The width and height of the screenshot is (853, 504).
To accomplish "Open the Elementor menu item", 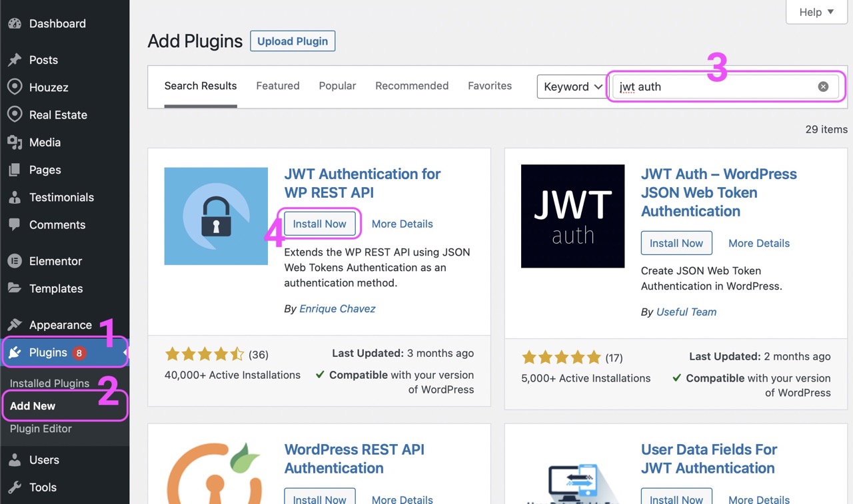I will (65, 261).
